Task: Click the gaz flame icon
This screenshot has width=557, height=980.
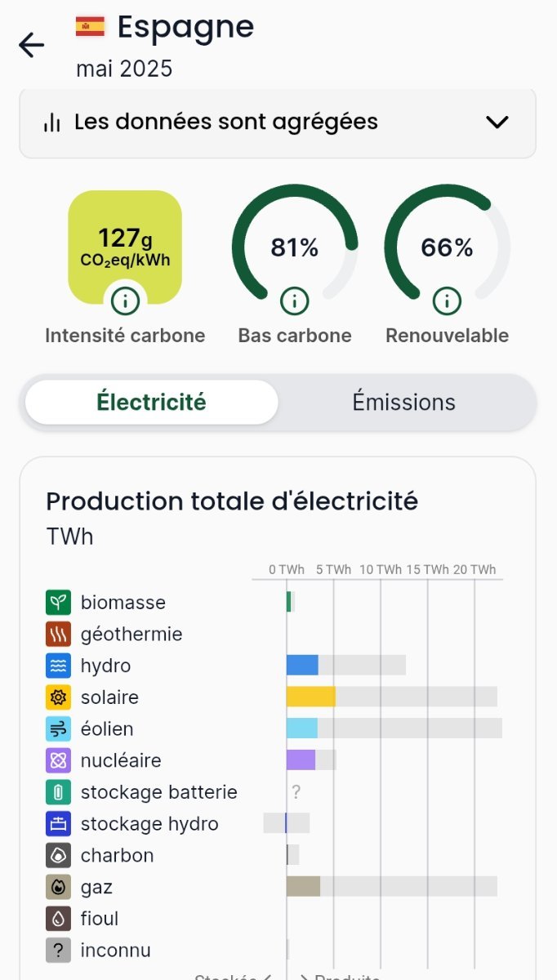Action: (x=58, y=887)
